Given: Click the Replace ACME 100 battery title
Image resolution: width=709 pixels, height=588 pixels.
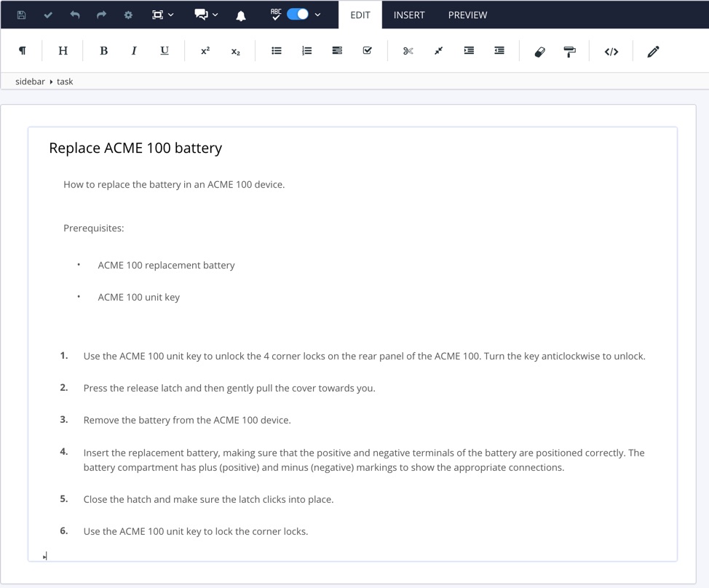Looking at the screenshot, I should tap(135, 148).
